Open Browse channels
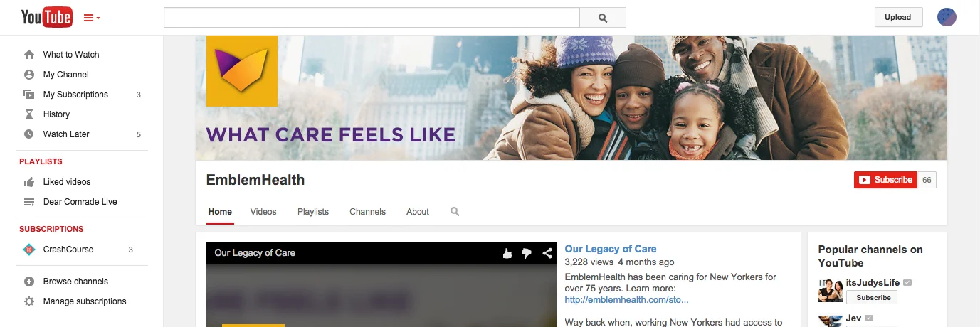 pos(75,282)
